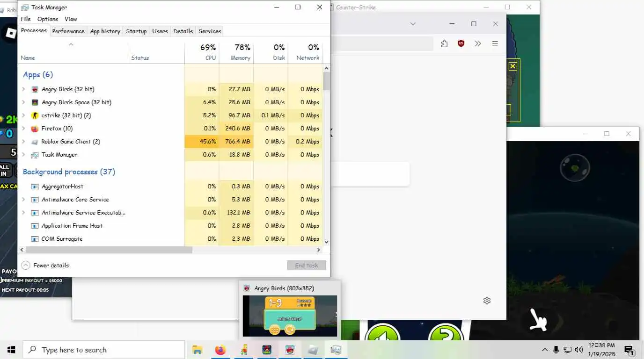Switch to Angry Birds taskbar icon

tap(290, 350)
